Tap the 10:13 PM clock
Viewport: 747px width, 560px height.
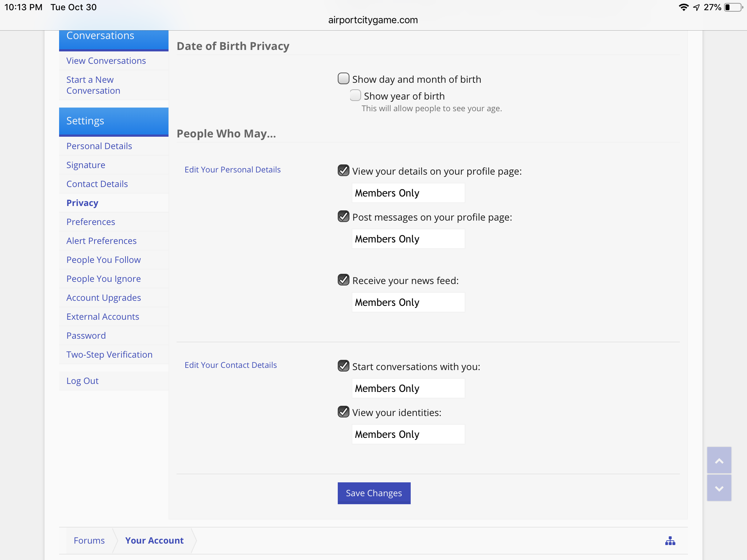pyautogui.click(x=23, y=7)
